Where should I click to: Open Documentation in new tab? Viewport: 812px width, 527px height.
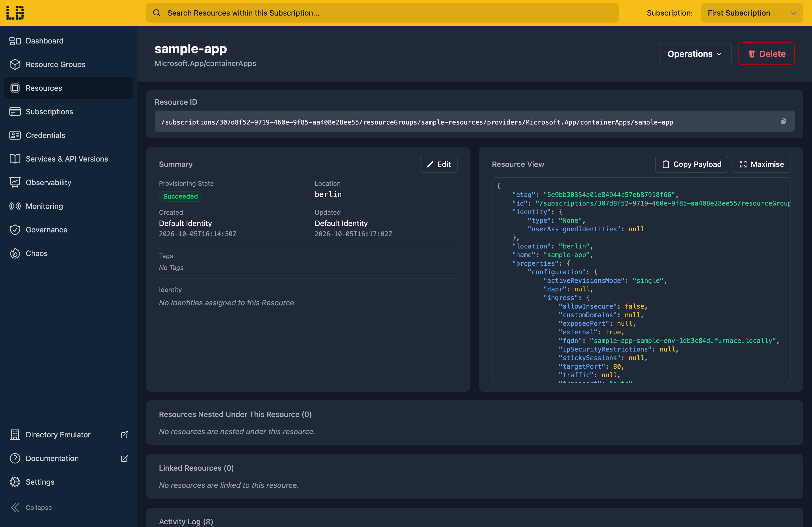coord(68,458)
